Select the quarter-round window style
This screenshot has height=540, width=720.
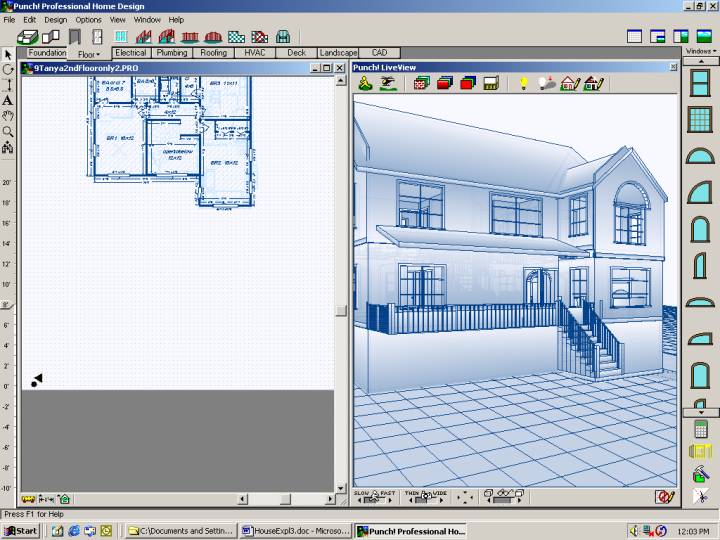[x=699, y=192]
